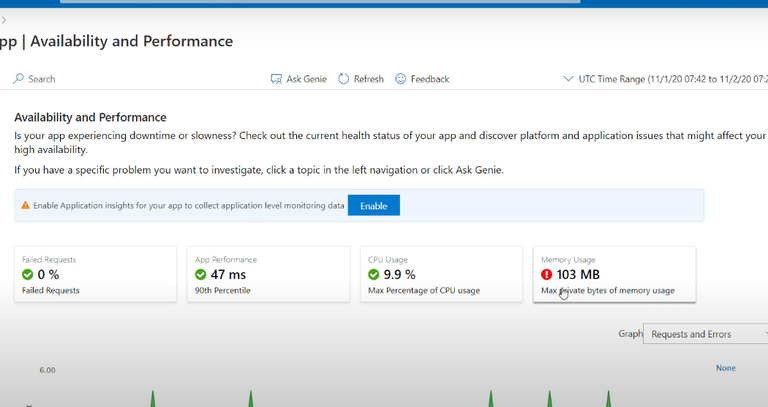The image size is (768, 407).
Task: Expand the Graph Requests and Errors dropdown
Action: pyautogui.click(x=704, y=334)
